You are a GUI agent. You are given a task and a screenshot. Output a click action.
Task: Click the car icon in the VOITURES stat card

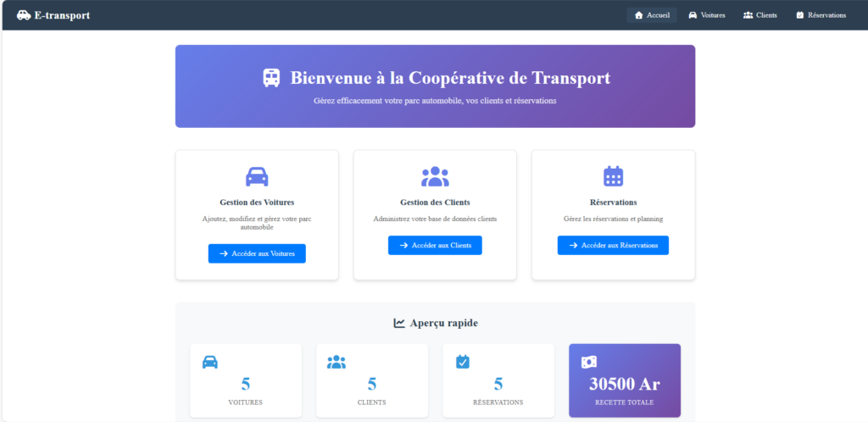point(210,363)
